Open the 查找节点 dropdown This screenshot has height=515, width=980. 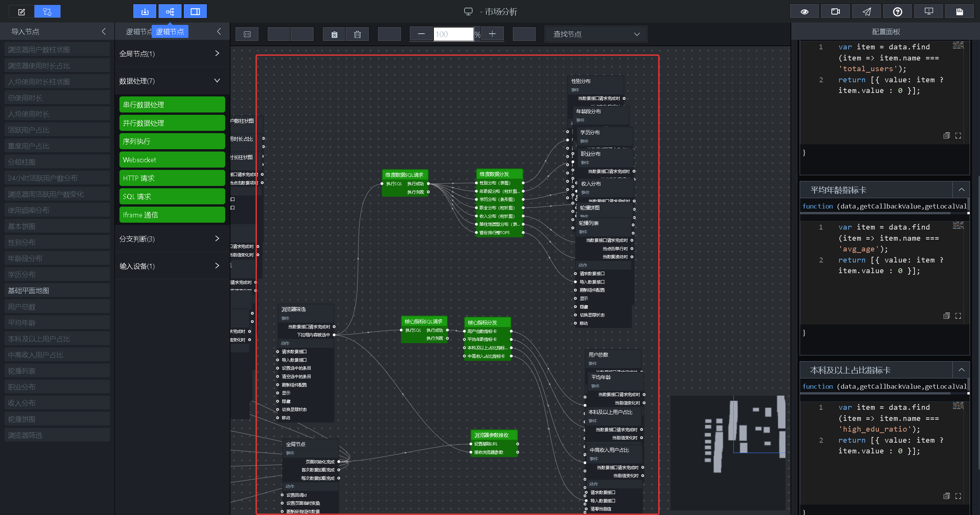[596, 34]
